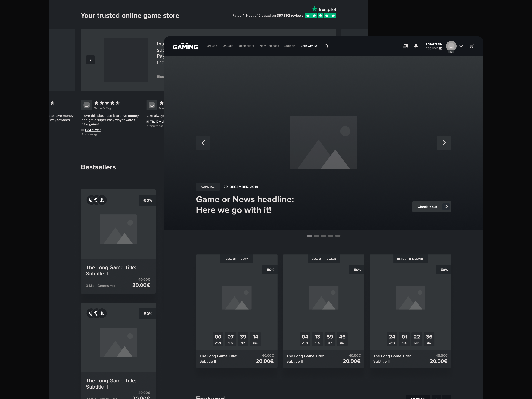Open the Deal of the Day game thumbnail
532x399 pixels.
236,298
